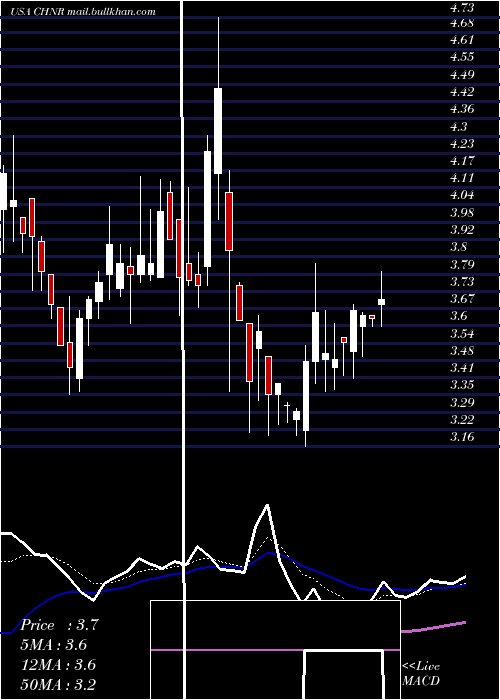Screen dimensions: 500x700
Task: Click the '12MA : 3.6' readout
Action: tap(58, 665)
